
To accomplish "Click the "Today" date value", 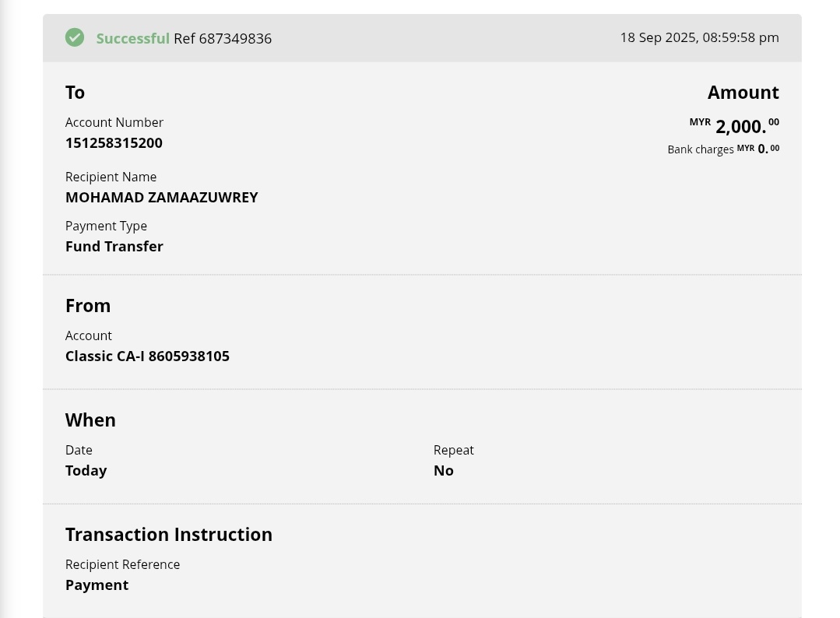I will (x=86, y=471).
